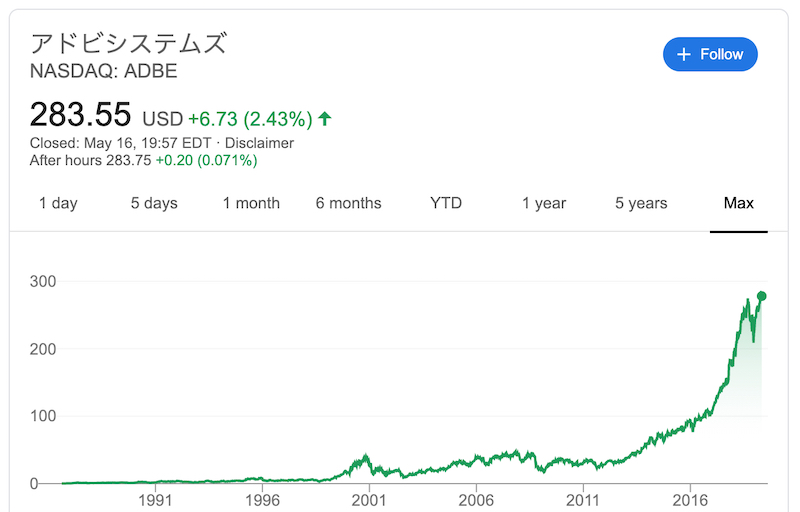800x512 pixels.
Task: Select the 1 day tab
Action: point(58,203)
